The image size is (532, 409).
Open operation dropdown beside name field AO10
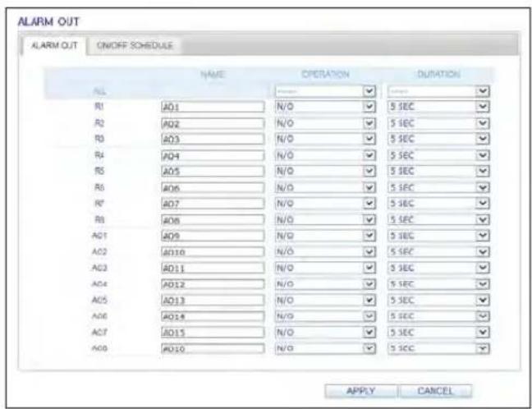325,252
